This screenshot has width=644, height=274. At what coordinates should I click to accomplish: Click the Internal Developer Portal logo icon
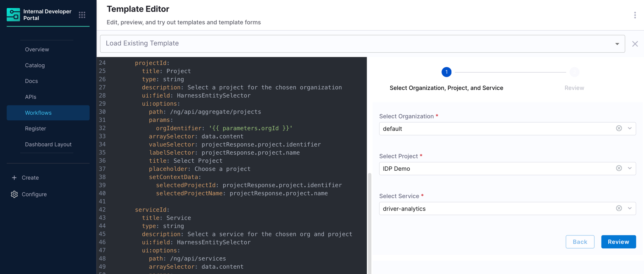[x=13, y=15]
